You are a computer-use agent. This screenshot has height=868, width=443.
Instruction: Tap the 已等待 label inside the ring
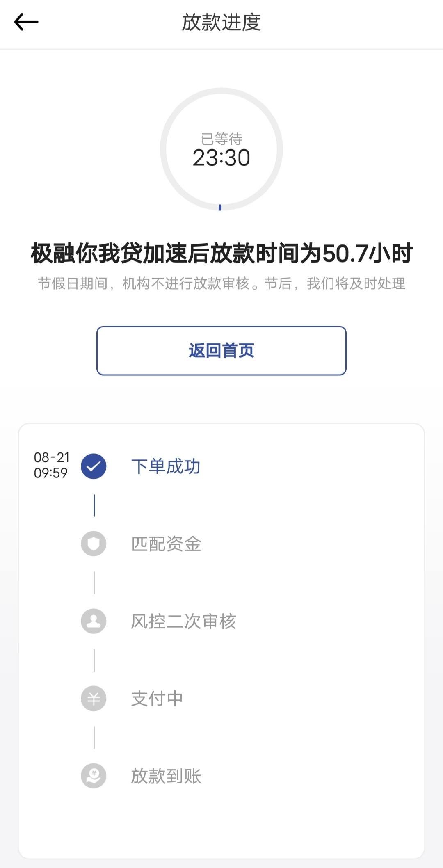pyautogui.click(x=221, y=139)
